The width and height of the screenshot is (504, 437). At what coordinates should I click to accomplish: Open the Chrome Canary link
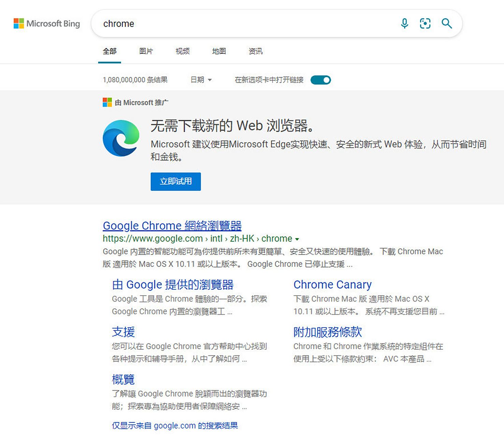[x=332, y=284]
